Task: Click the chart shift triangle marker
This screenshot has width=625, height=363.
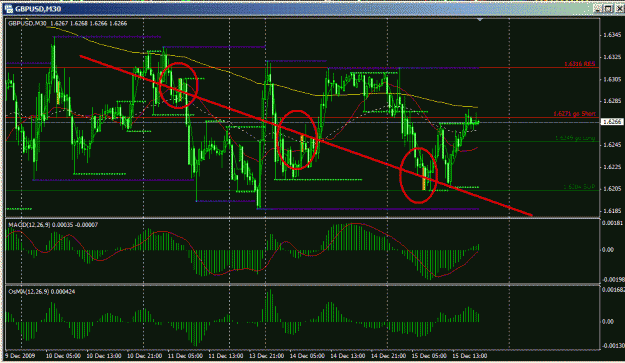Action: pyautogui.click(x=480, y=20)
